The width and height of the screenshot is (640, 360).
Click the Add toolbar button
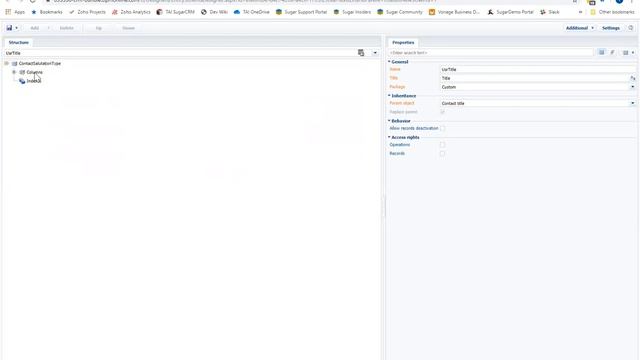click(35, 28)
